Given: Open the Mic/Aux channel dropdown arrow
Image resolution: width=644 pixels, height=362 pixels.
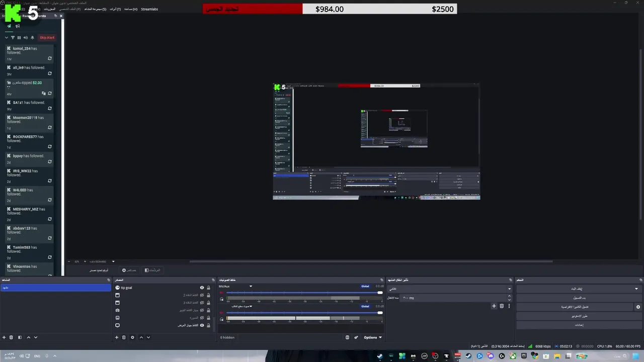Looking at the screenshot, I should point(251,287).
